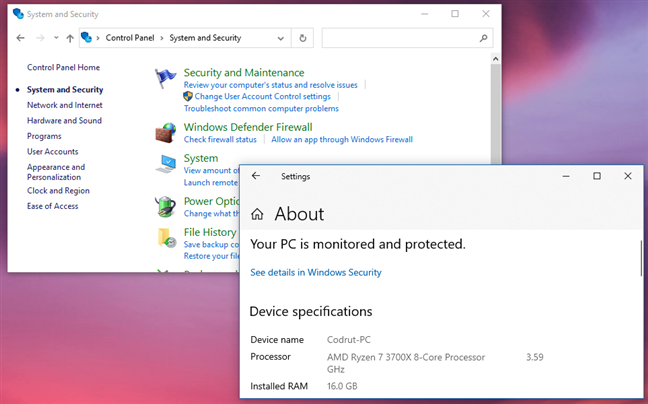The width and height of the screenshot is (648, 404).
Task: Click the System and Security title bar icon
Action: [18, 14]
